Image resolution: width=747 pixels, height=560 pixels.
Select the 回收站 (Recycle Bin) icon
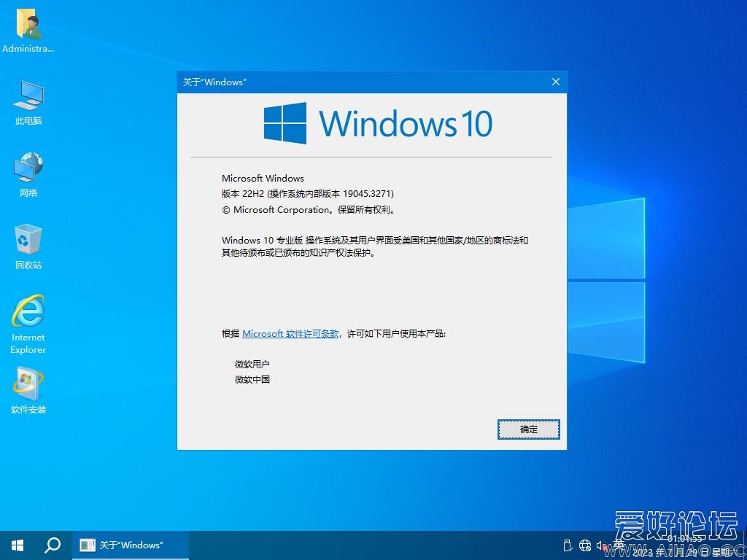click(x=28, y=246)
